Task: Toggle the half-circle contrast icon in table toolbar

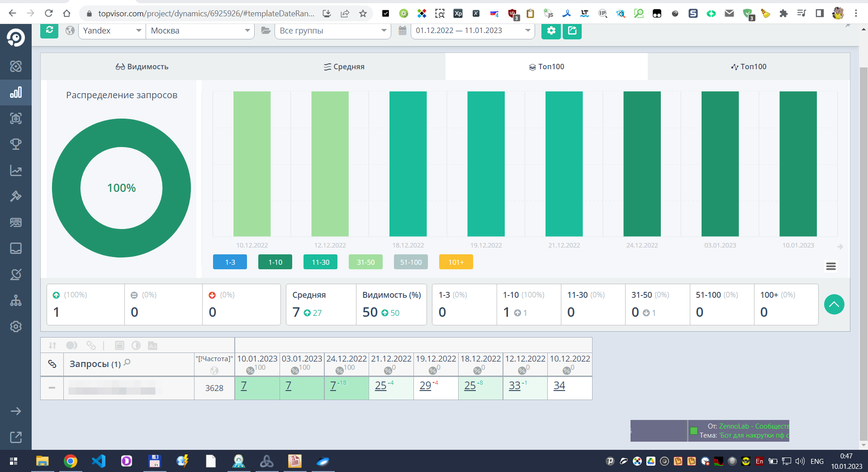Action: pyautogui.click(x=136, y=345)
